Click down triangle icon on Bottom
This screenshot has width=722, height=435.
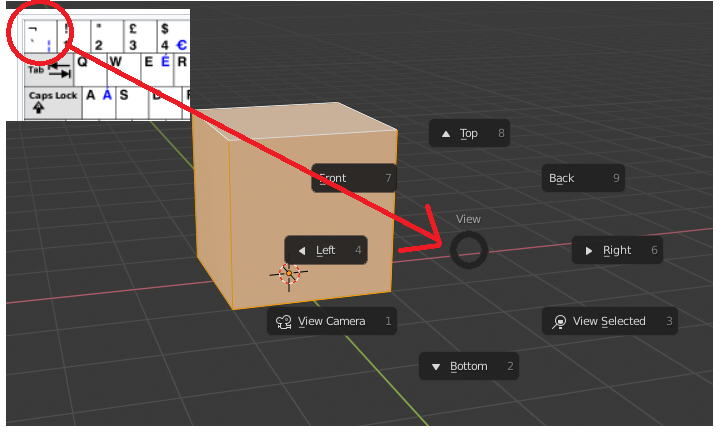click(436, 367)
